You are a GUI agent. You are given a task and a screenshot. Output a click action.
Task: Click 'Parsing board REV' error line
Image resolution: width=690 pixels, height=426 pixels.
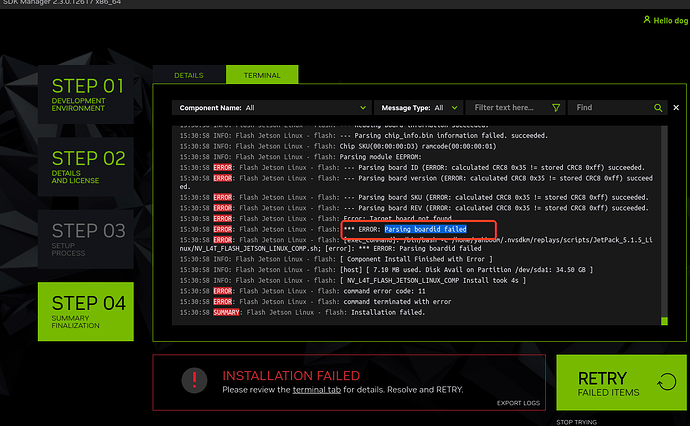tap(414, 208)
